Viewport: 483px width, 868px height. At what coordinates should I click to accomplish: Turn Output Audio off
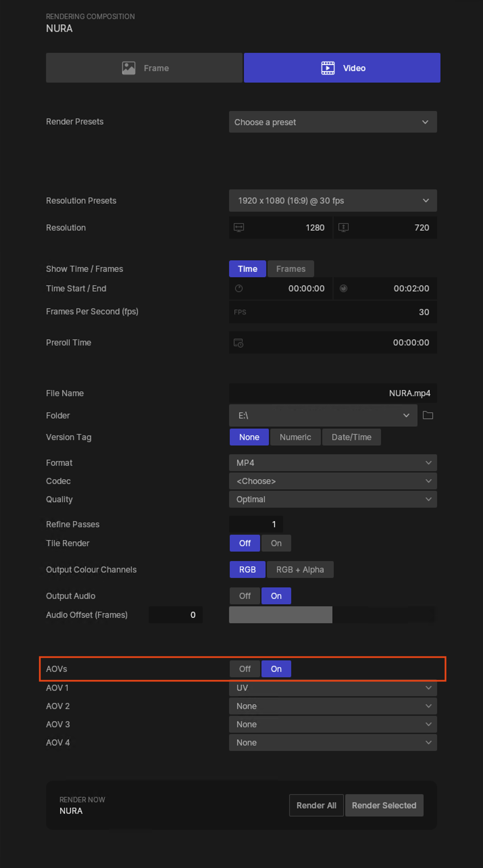click(245, 596)
